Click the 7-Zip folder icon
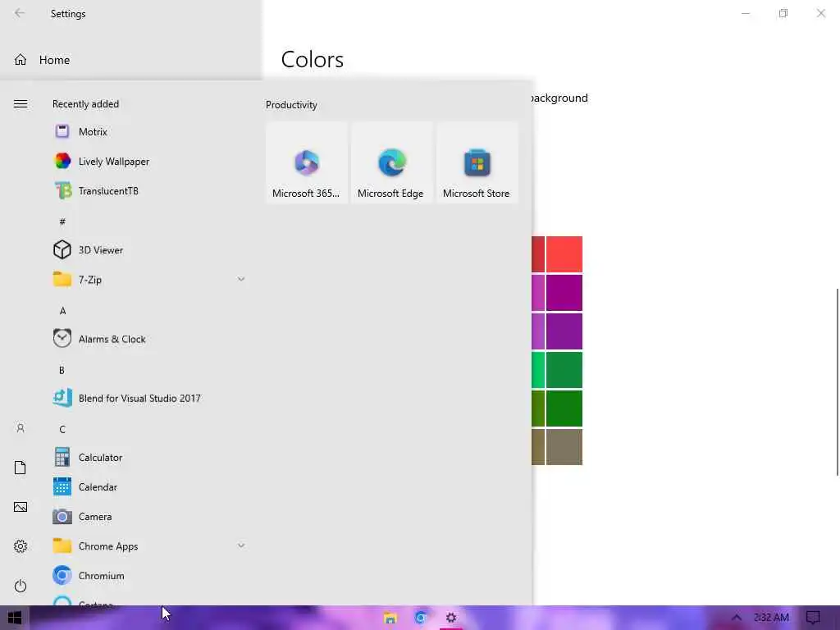Viewport: 840px width, 630px height. [x=62, y=280]
